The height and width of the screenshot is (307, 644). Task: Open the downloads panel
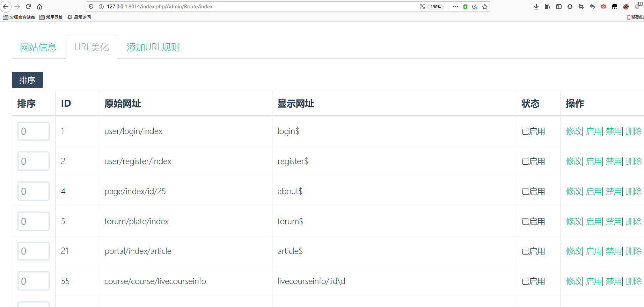536,7
